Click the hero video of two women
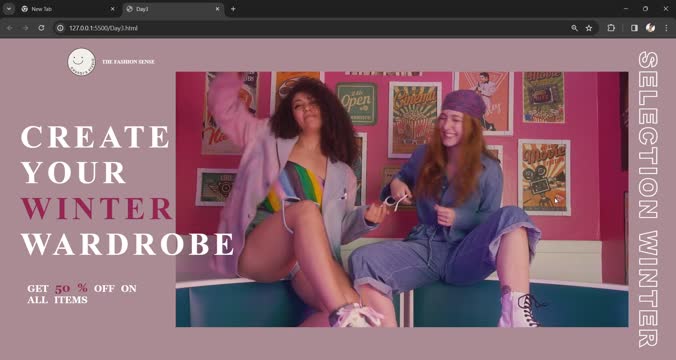The height and width of the screenshot is (360, 676). 402,199
